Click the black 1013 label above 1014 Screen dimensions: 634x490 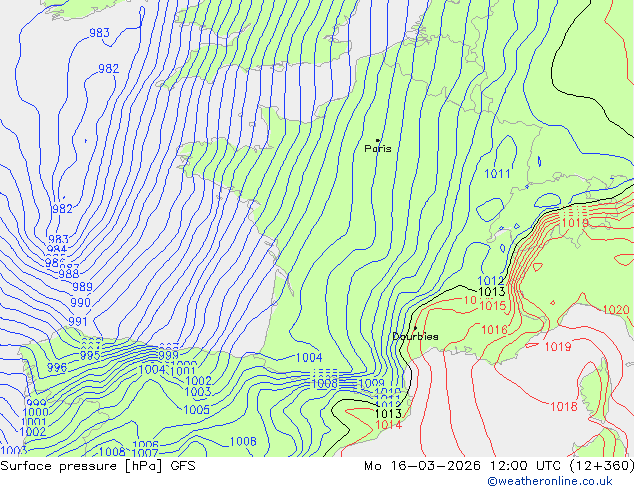[388, 414]
